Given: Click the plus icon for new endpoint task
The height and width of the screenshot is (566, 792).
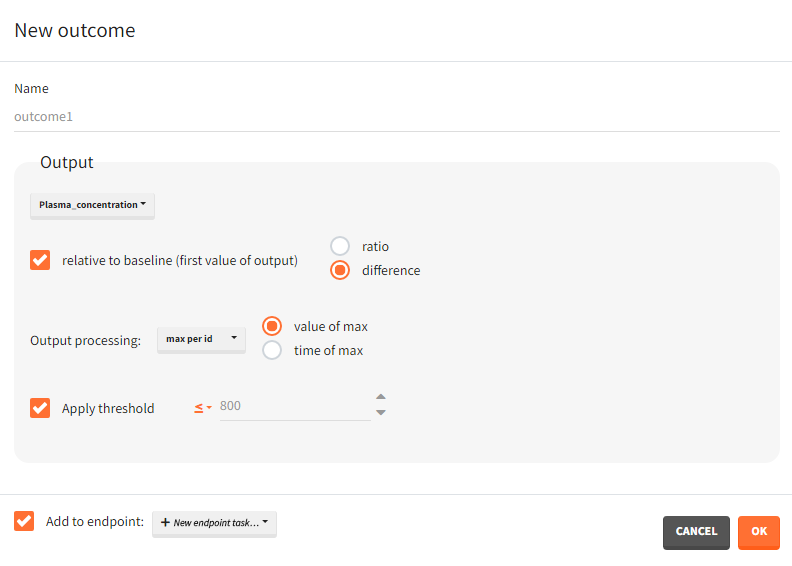Looking at the screenshot, I should point(165,523).
